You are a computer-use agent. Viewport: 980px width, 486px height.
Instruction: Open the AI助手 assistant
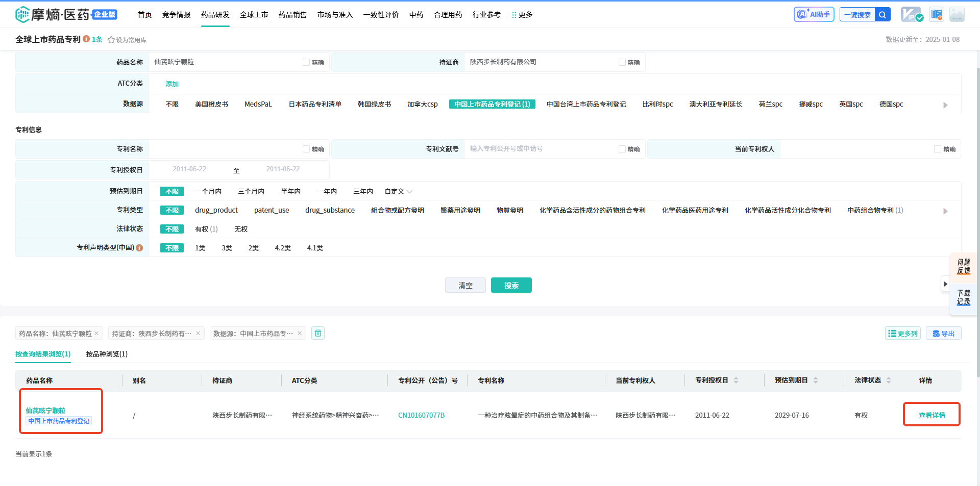click(x=814, y=14)
